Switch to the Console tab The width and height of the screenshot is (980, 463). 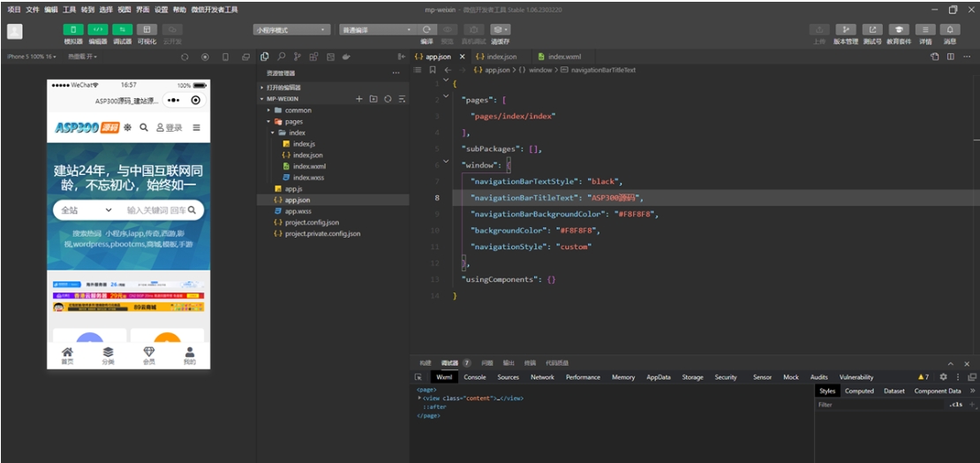click(474, 376)
